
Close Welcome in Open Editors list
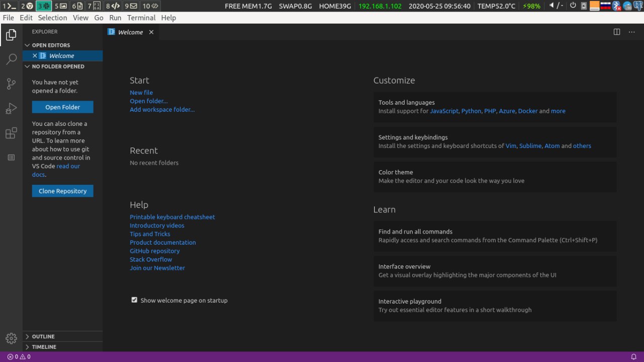35,56
